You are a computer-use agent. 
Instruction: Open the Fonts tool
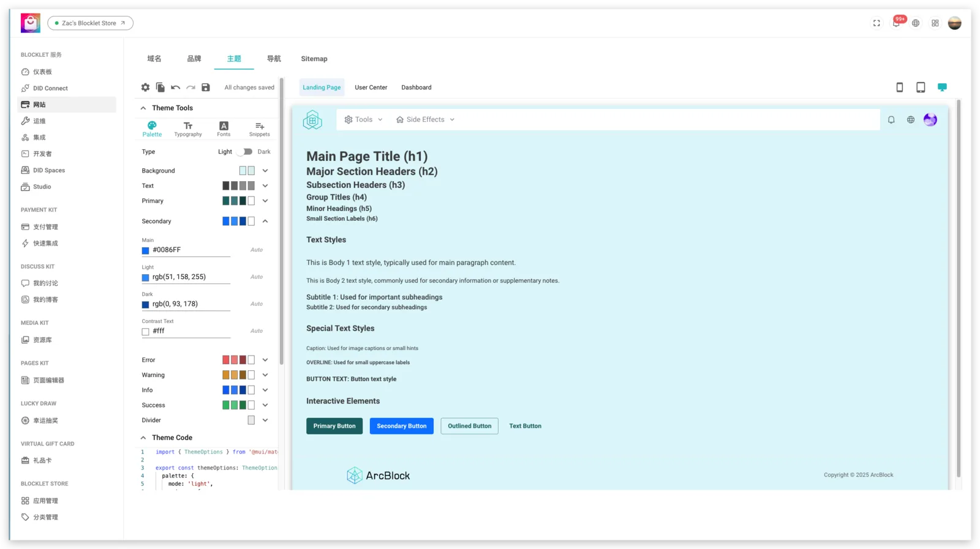(x=224, y=129)
